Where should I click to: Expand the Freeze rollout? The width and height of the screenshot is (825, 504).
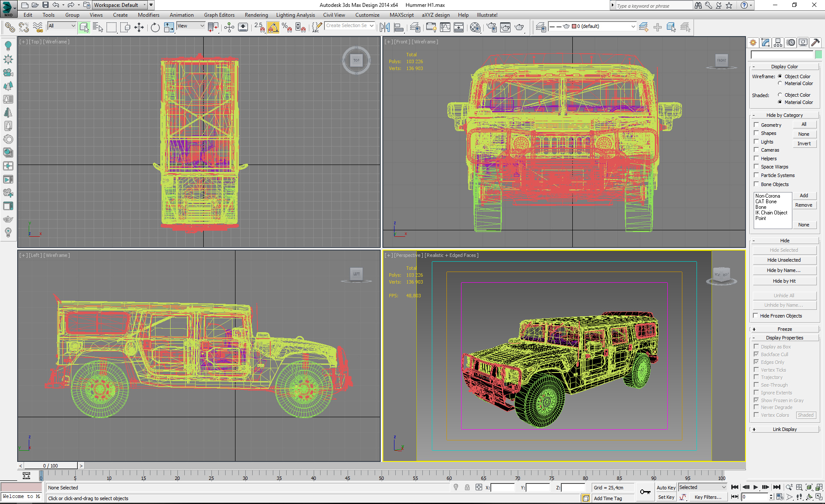[785, 329]
